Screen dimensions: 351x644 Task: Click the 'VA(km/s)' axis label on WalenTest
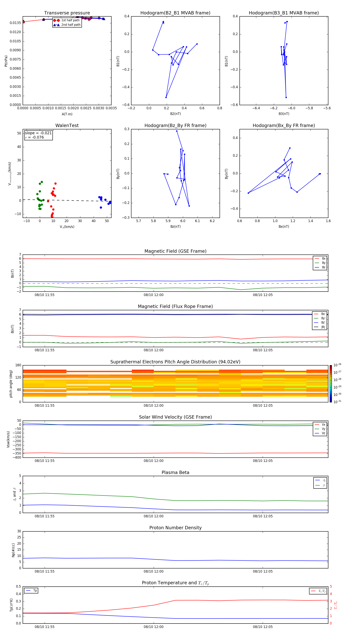[67, 227]
